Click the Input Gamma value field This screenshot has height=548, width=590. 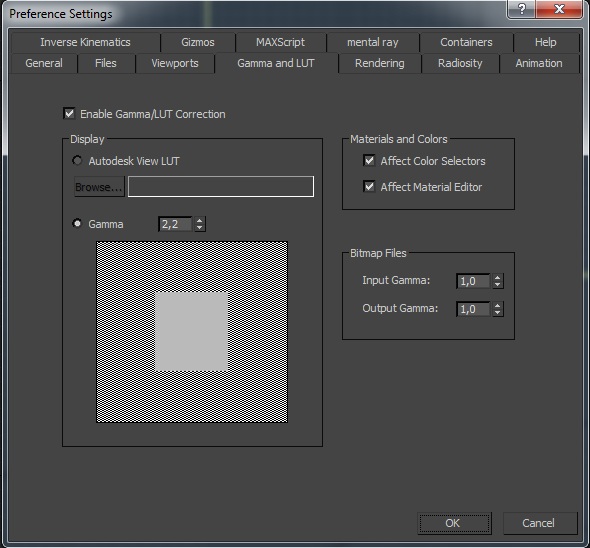click(x=473, y=281)
